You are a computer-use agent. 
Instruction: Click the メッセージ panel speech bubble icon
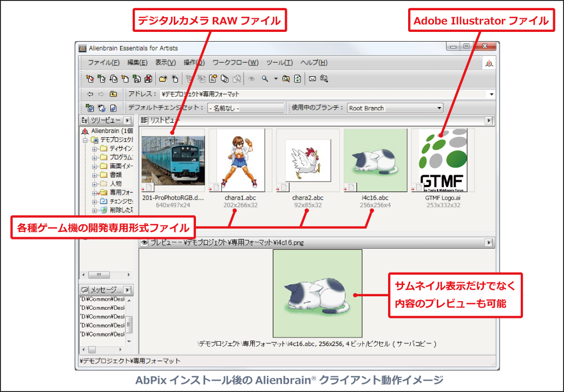84,290
